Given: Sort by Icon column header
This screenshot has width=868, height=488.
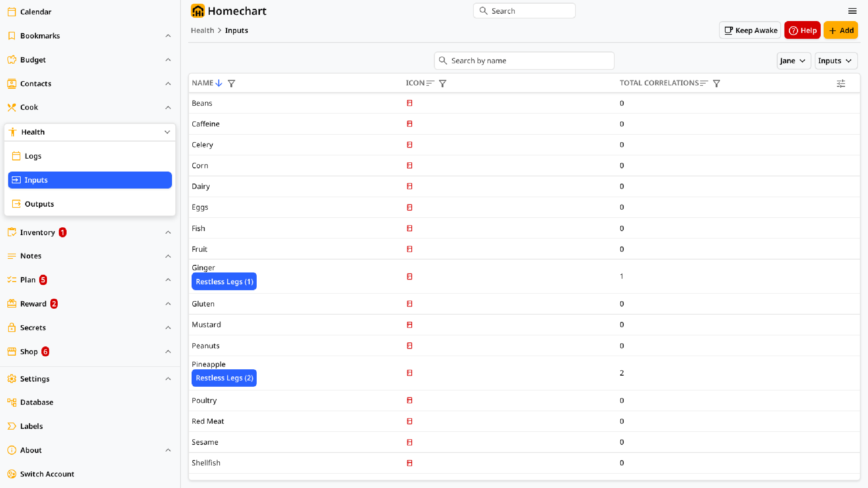Looking at the screenshot, I should (x=420, y=83).
